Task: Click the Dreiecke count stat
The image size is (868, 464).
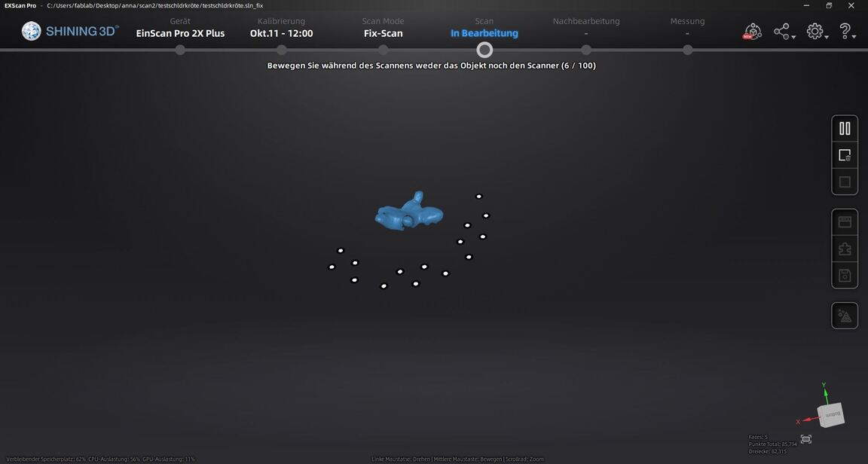Action: pyautogui.click(x=767, y=451)
